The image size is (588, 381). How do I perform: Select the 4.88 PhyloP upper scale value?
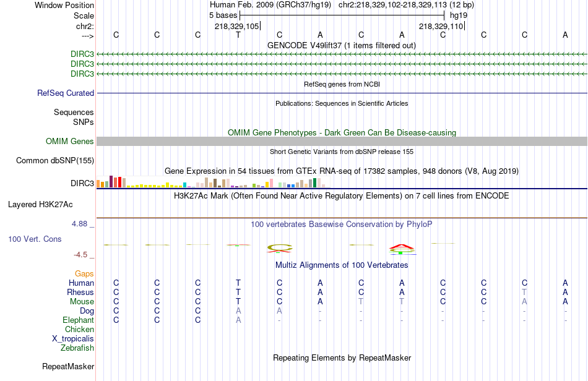pos(79,224)
